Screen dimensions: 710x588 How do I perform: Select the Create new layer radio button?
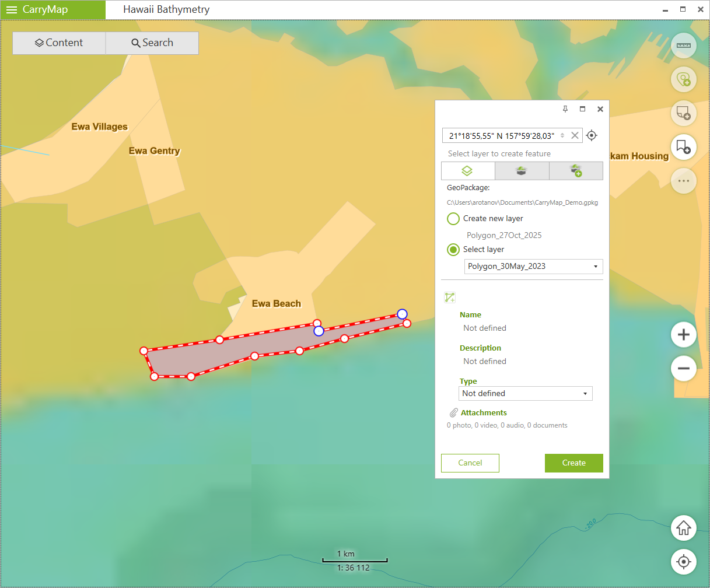point(453,219)
